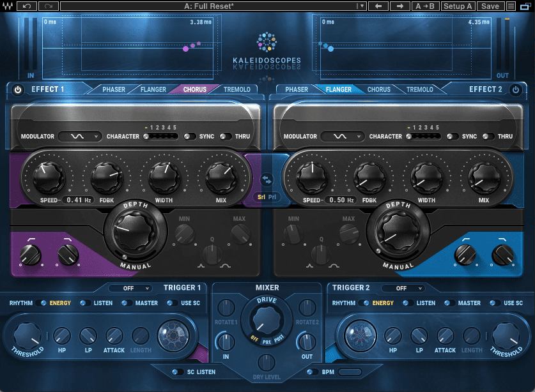Open Effect 2 modulator waveform dropdown
This screenshot has width=535, height=392.
[343, 137]
